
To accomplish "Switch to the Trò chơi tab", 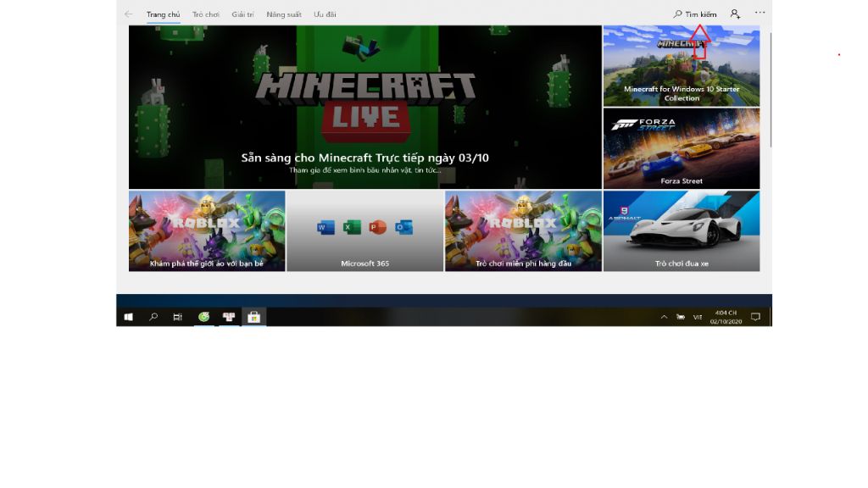I will click(206, 14).
